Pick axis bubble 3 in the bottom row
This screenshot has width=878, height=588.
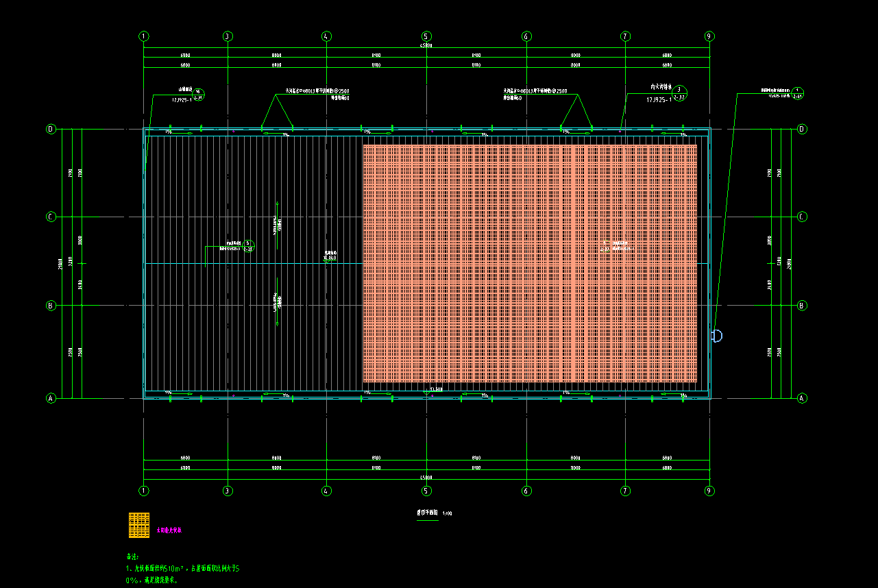pos(228,491)
